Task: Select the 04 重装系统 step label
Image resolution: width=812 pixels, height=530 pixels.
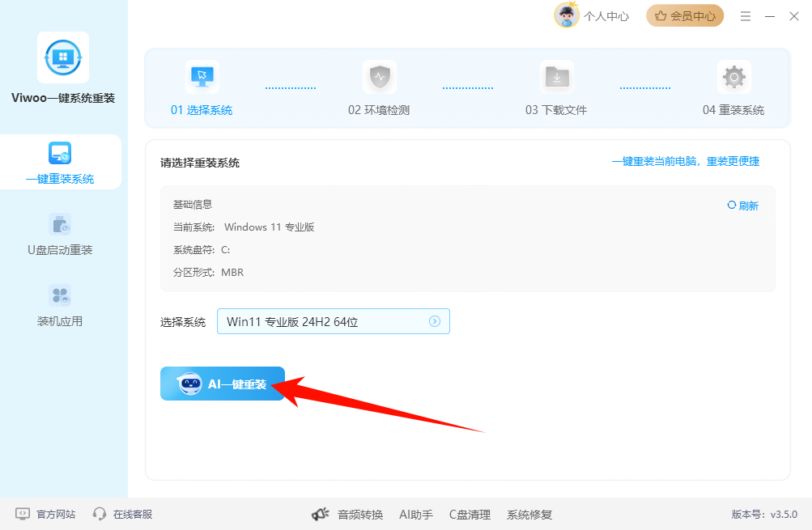Action: coord(733,110)
